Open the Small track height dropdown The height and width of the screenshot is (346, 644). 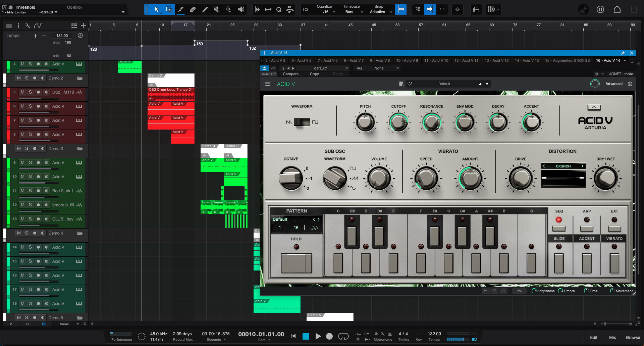coord(69,324)
